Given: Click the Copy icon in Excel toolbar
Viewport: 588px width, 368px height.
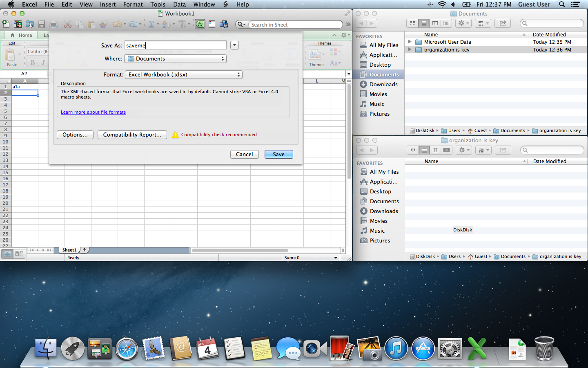Looking at the screenshot, I should click(80, 25).
